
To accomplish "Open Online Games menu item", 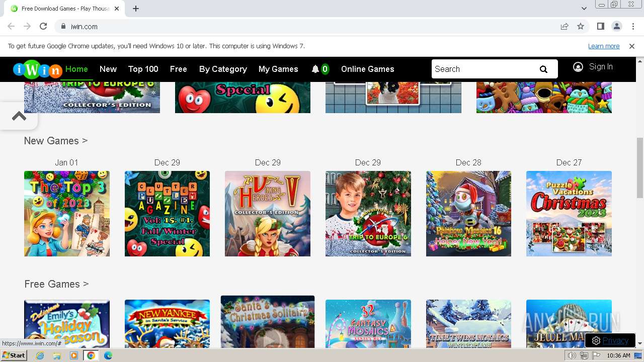I will coord(368,69).
